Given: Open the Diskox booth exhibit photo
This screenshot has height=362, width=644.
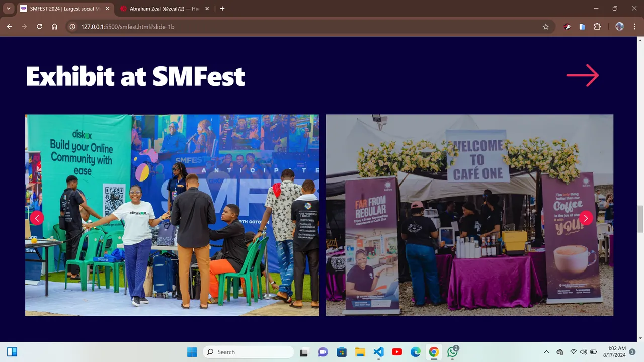Looking at the screenshot, I should pos(172,215).
